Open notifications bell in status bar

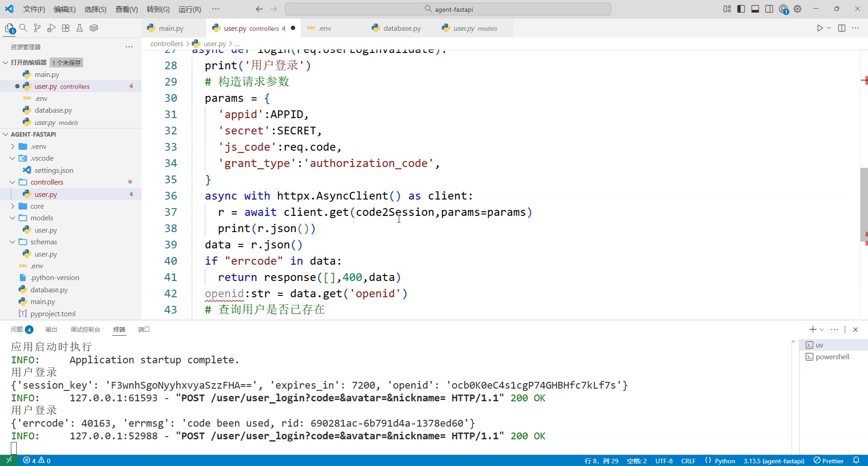pos(856,461)
